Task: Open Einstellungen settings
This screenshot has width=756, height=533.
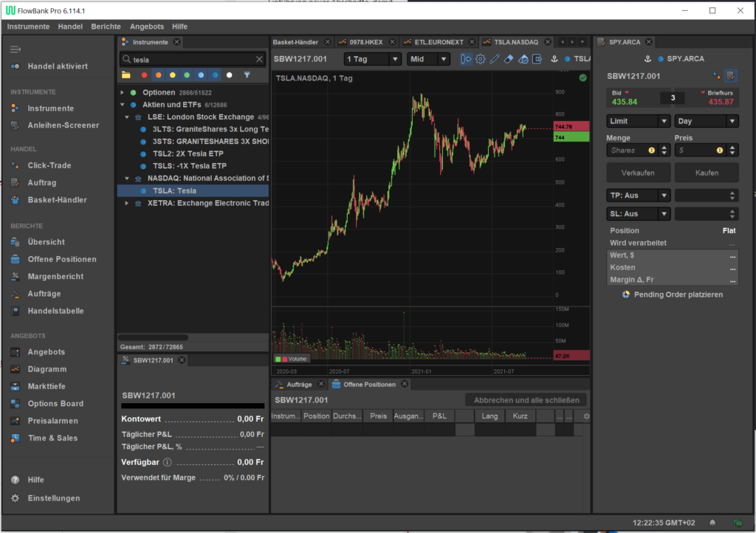Action: click(x=53, y=499)
